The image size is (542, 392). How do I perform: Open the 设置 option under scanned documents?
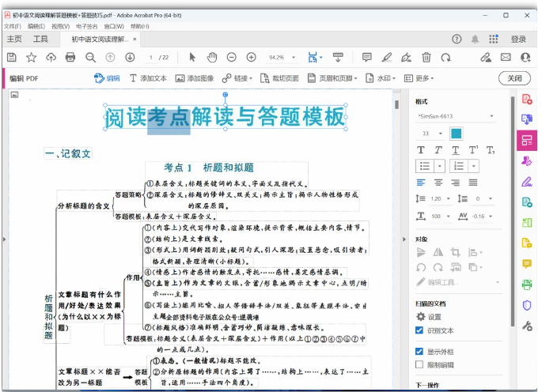tap(429, 317)
